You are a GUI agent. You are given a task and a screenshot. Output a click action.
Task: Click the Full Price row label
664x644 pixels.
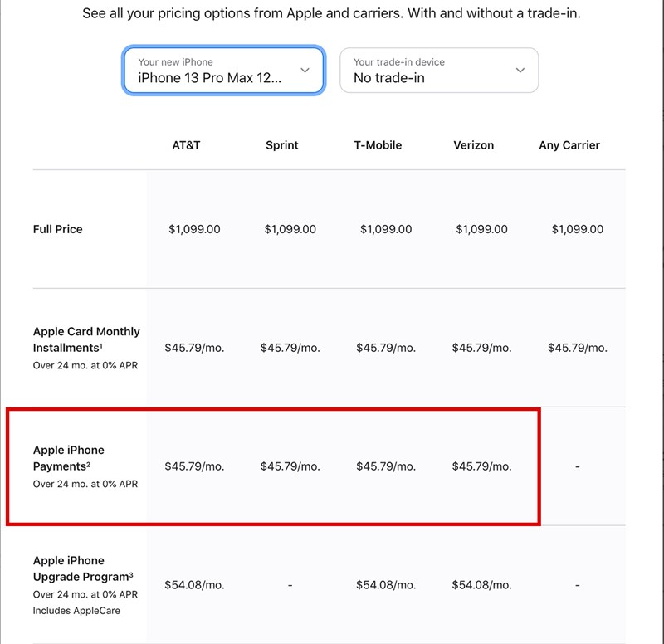point(58,229)
